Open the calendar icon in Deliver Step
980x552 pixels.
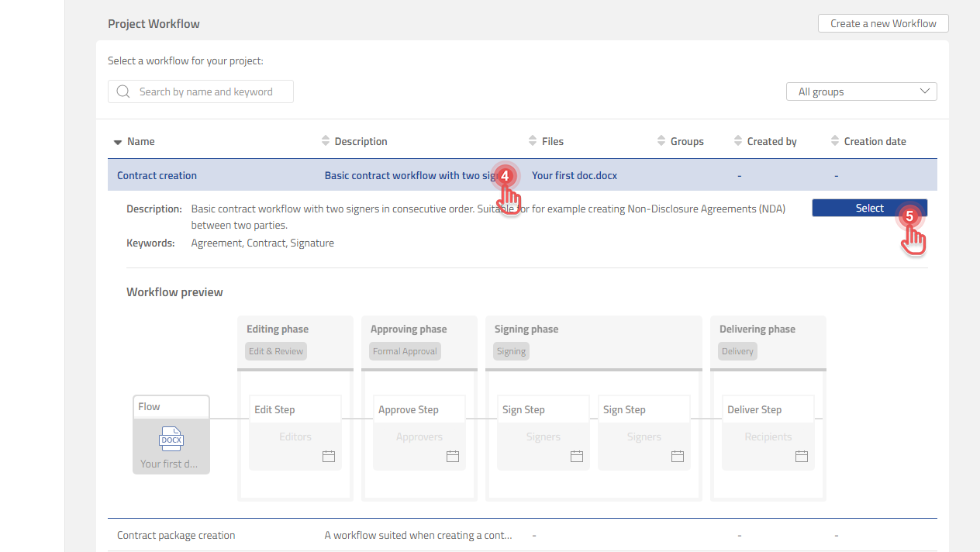pyautogui.click(x=801, y=457)
